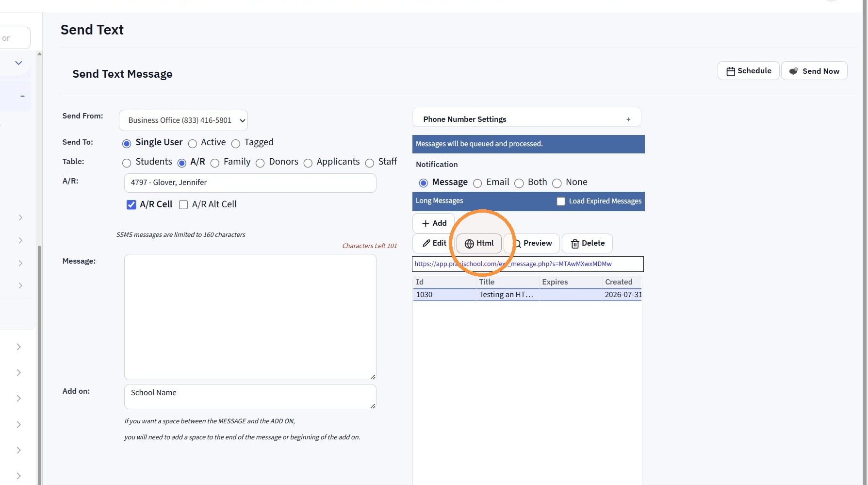Click the title cell 'Testing an HT…'

pyautogui.click(x=508, y=295)
